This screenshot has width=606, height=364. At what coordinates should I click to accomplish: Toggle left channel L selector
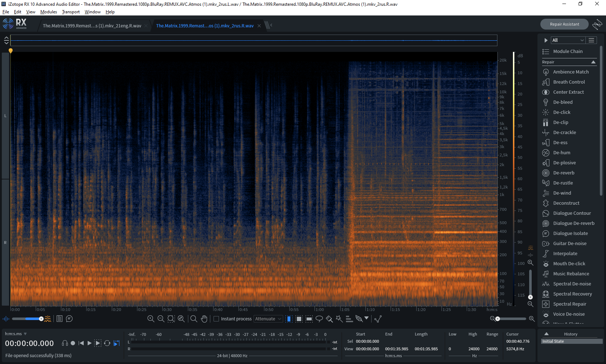(5, 116)
